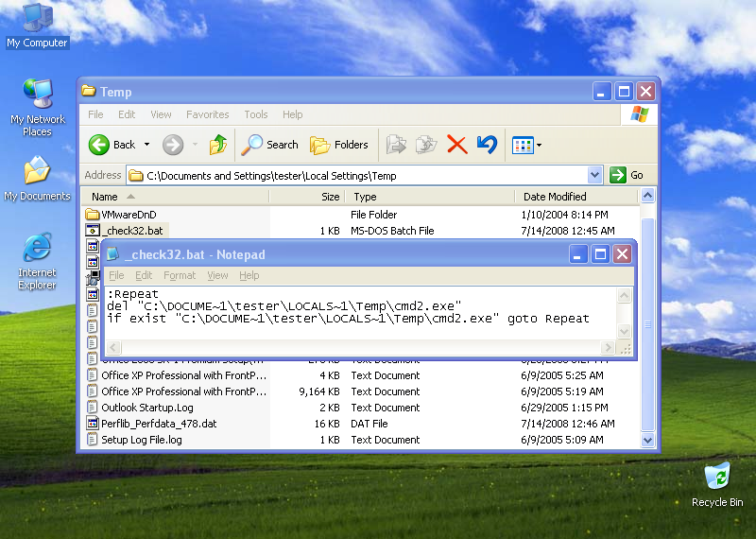
Task: Open Format menu in Notepad
Action: 180,275
